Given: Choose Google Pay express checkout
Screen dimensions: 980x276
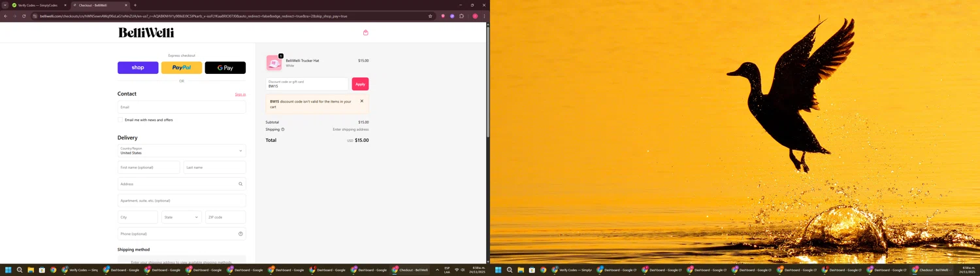Looking at the screenshot, I should [x=225, y=67].
